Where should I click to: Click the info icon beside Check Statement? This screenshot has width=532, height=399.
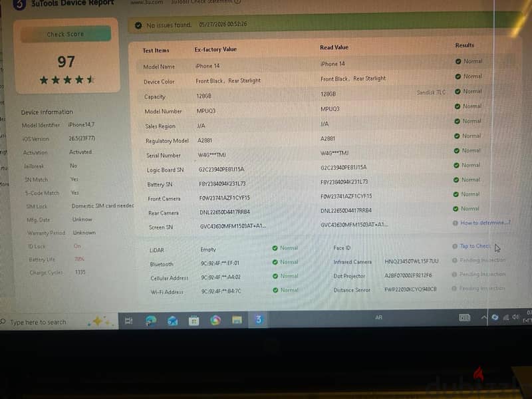click(237, 2)
